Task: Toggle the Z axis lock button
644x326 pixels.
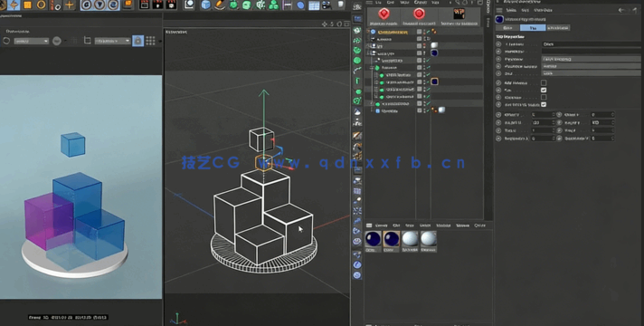Action: tap(113, 5)
